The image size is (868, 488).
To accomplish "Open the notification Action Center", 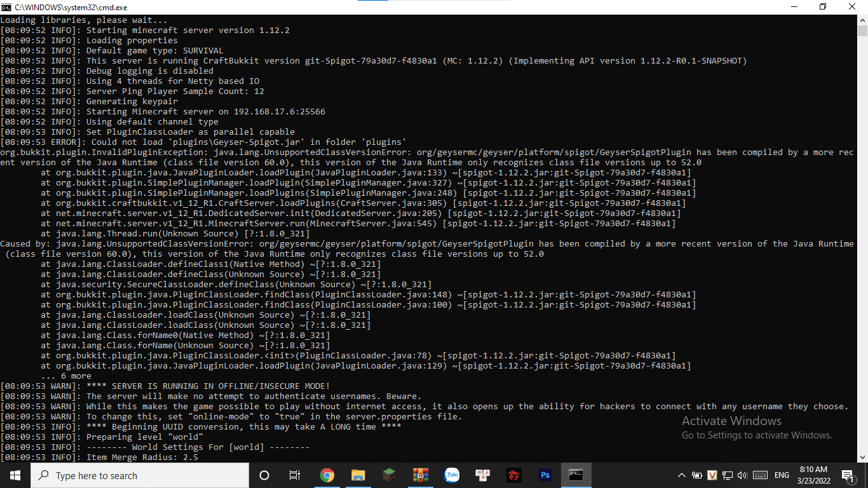I will coord(848,475).
